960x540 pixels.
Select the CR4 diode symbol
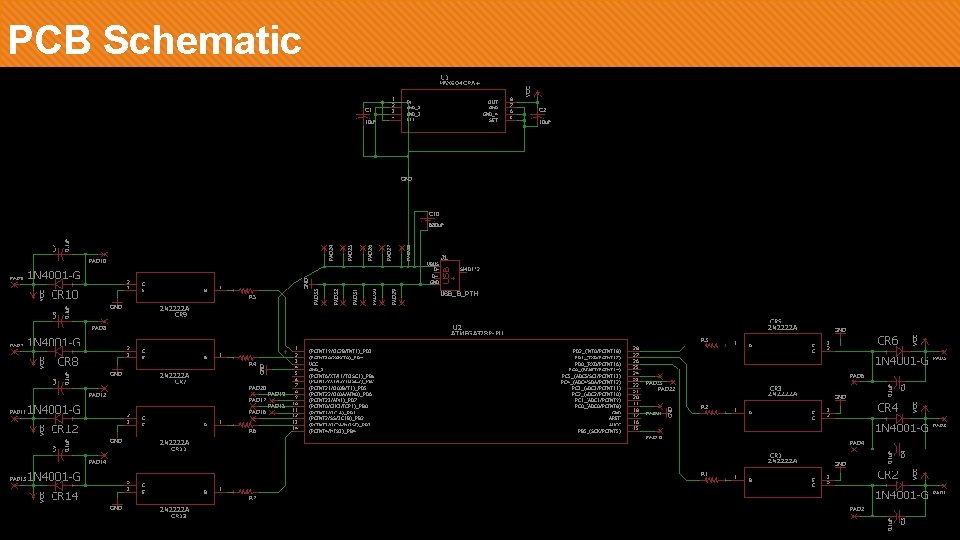[899, 418]
